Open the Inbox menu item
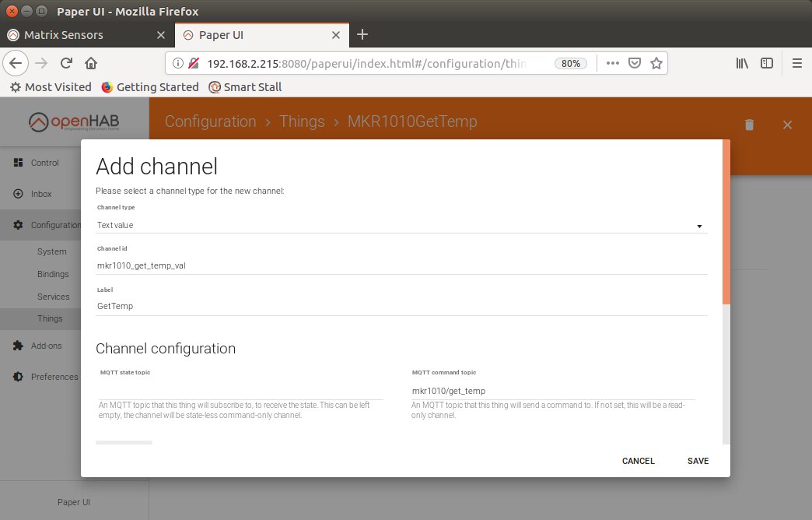Screen dimensions: 812x520 [x=41, y=194]
